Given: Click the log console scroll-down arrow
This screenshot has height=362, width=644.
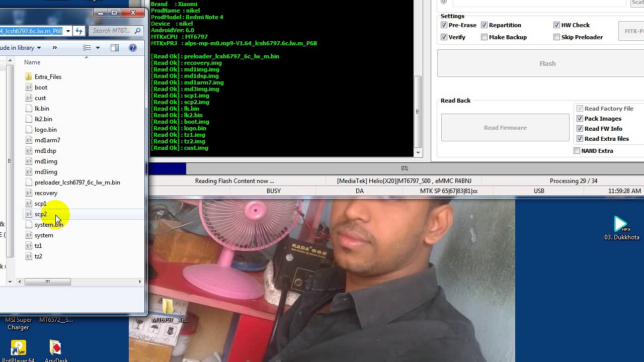Looking at the screenshot, I should pos(418,152).
